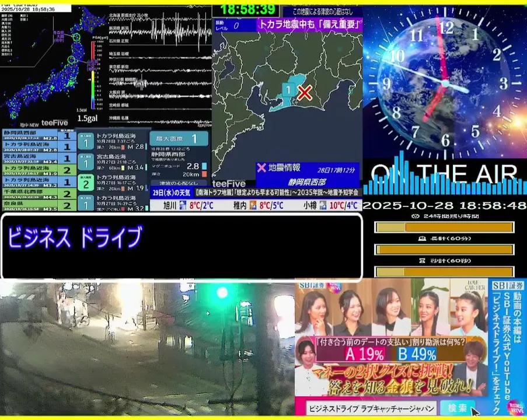
Task: Click the teeFive logo under the Japan map
Action: point(54,123)
